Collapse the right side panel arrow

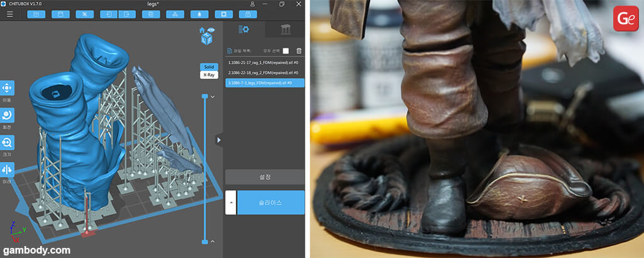point(218,140)
